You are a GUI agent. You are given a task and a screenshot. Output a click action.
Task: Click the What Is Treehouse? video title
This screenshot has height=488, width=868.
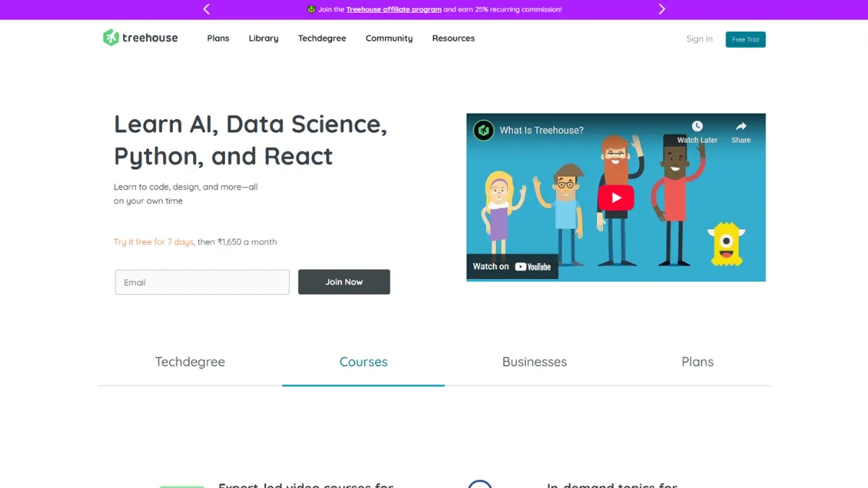coord(542,131)
